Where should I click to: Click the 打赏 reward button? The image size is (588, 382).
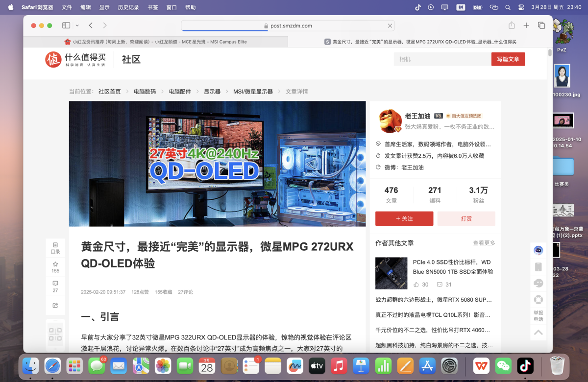466,218
